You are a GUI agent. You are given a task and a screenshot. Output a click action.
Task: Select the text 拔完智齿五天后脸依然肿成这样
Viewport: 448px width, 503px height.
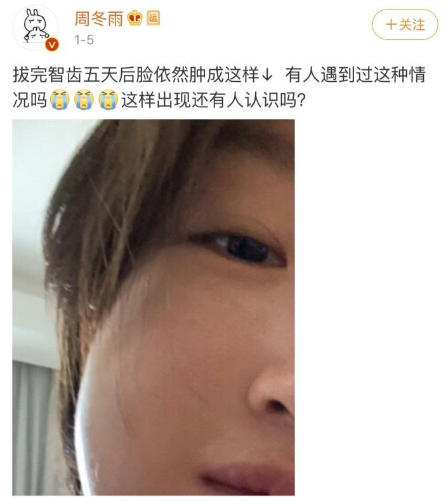(x=136, y=75)
